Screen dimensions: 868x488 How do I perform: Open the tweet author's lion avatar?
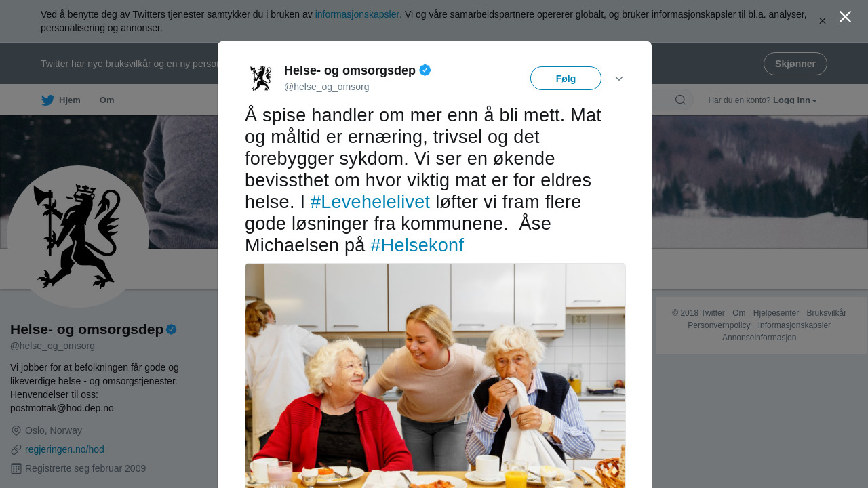(x=260, y=79)
